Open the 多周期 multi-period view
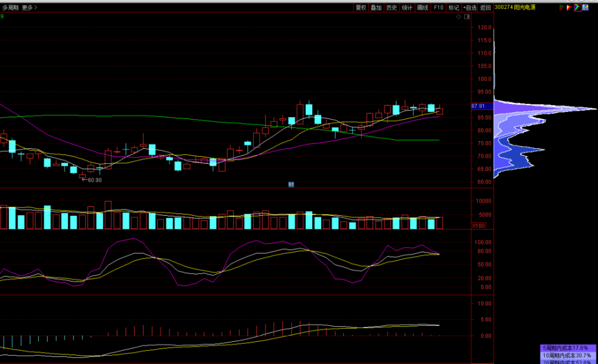The image size is (598, 364). pos(10,8)
